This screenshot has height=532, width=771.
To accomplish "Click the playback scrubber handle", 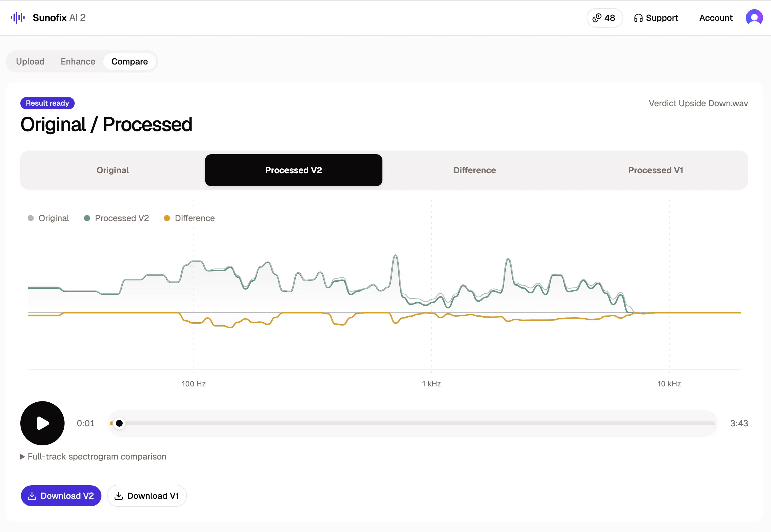I will (x=119, y=423).
